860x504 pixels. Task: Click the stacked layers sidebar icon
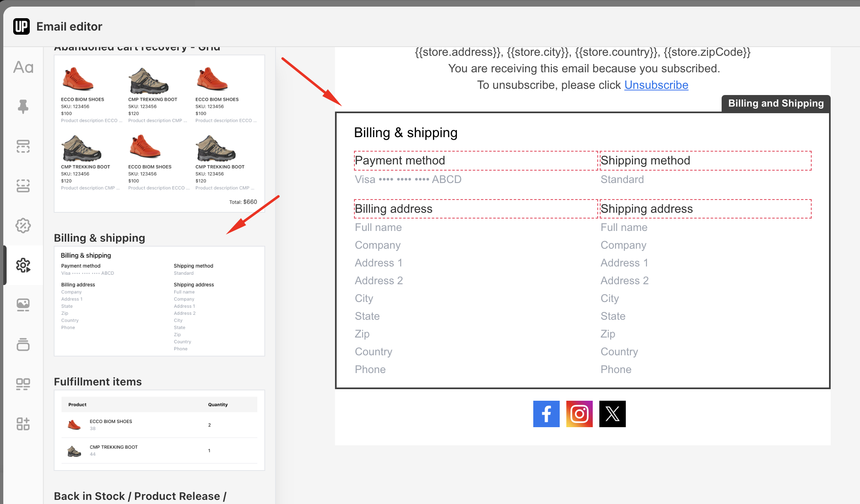(x=23, y=345)
